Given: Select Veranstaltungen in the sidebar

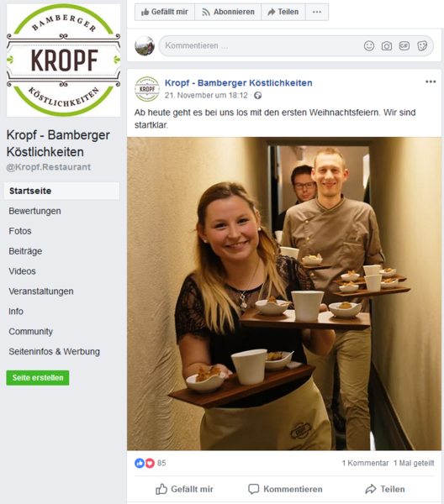Looking at the screenshot, I should click(41, 291).
